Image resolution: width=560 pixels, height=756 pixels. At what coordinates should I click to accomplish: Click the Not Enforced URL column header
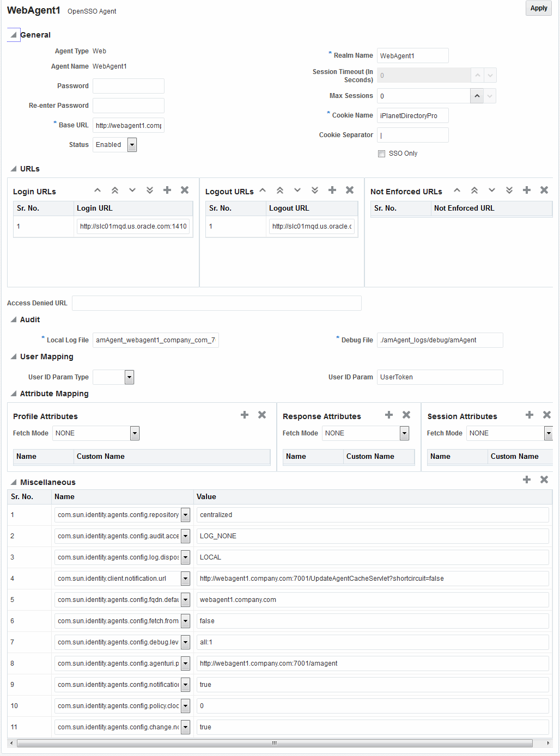click(492, 208)
